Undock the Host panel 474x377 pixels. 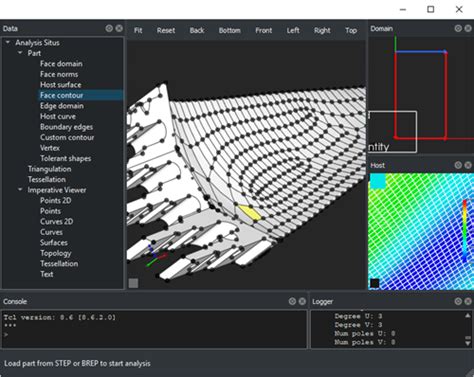[x=458, y=165]
